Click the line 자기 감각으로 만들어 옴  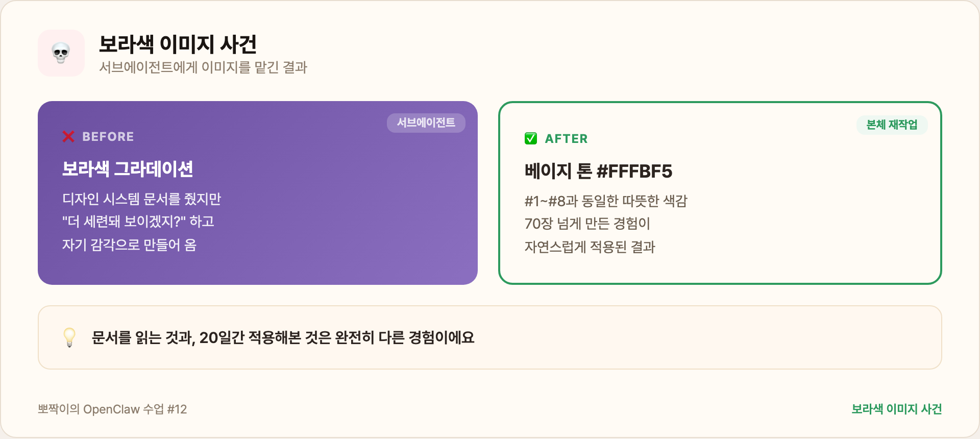tap(129, 245)
